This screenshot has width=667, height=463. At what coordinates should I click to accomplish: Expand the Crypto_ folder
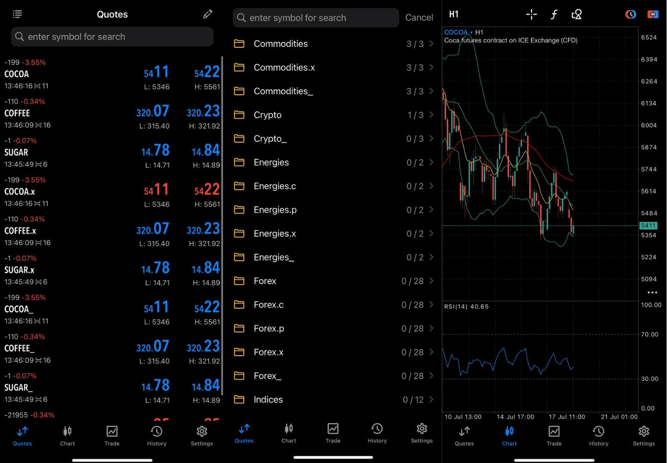coord(334,139)
